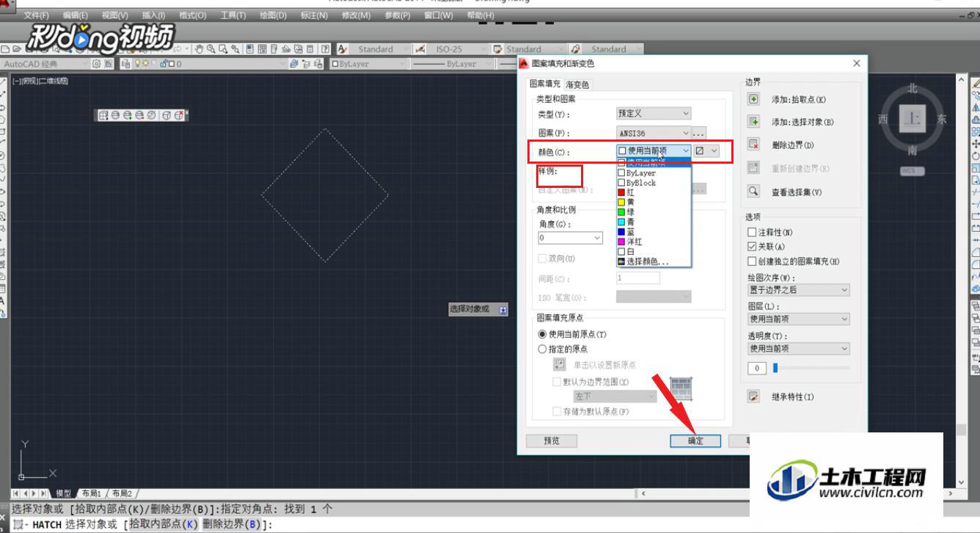980x533 pixels.
Task: Enable the Annotative (注释性) checkbox
Action: click(x=752, y=232)
